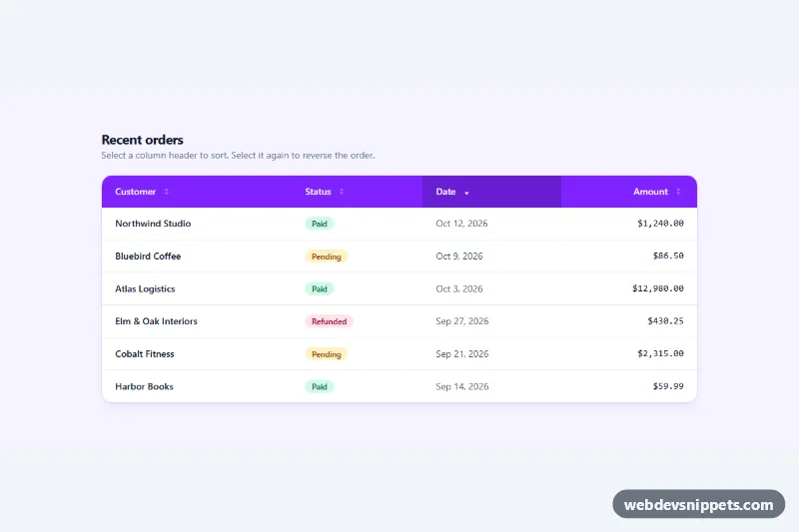
Task: Click the $430.25 amount value
Action: tap(665, 320)
